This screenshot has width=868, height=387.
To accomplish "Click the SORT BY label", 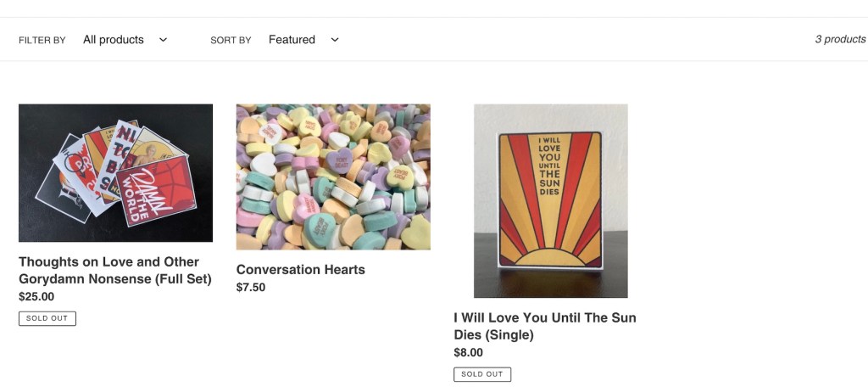I will [231, 41].
